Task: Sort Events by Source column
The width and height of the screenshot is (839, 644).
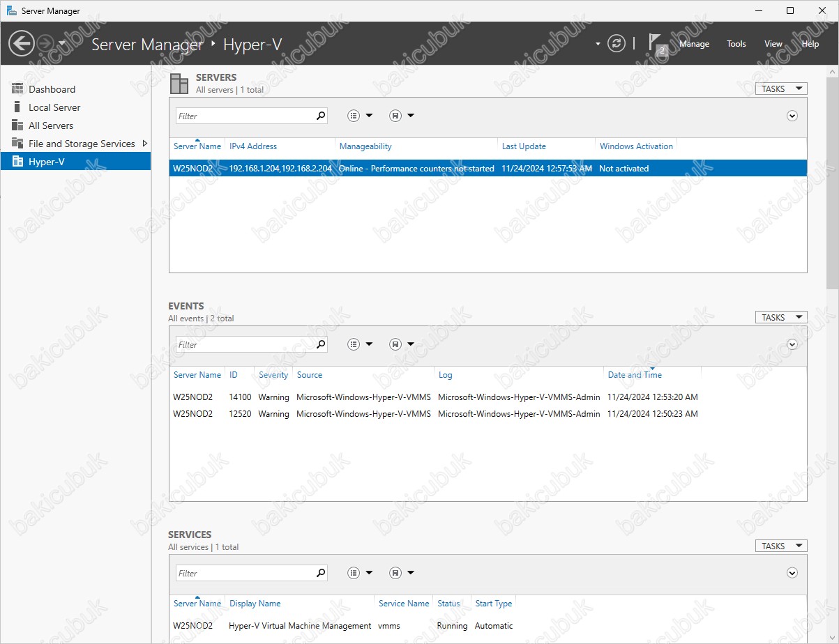Action: [x=310, y=375]
